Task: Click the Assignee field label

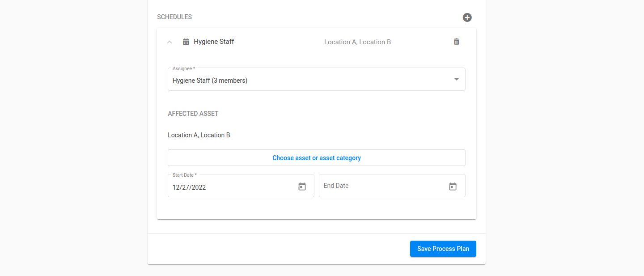Action: point(183,68)
